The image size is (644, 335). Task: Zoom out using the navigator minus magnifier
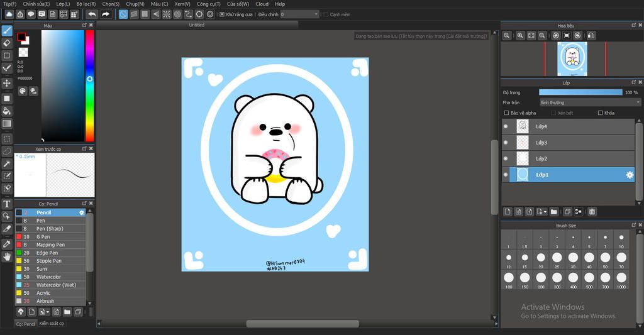pos(542,36)
